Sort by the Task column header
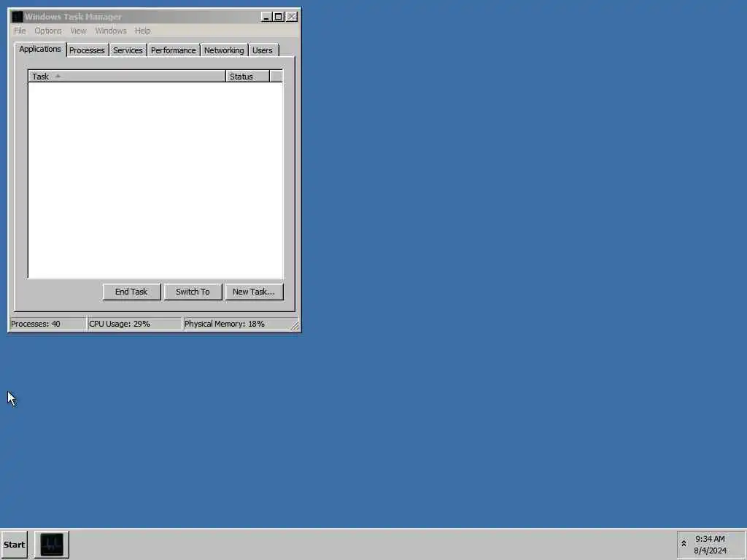Viewport: 747px width, 560px height. tap(127, 76)
